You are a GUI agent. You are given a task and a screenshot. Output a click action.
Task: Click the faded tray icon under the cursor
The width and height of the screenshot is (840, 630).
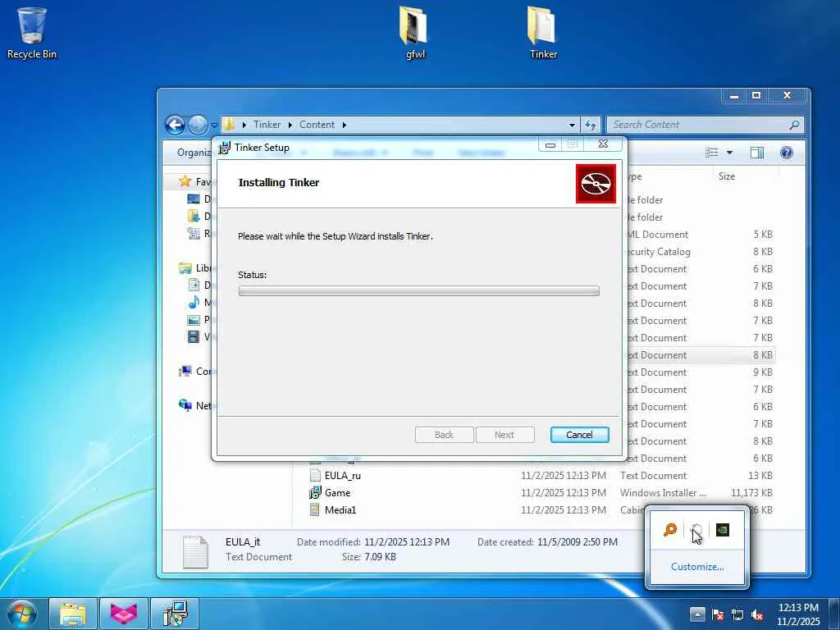[x=696, y=530]
